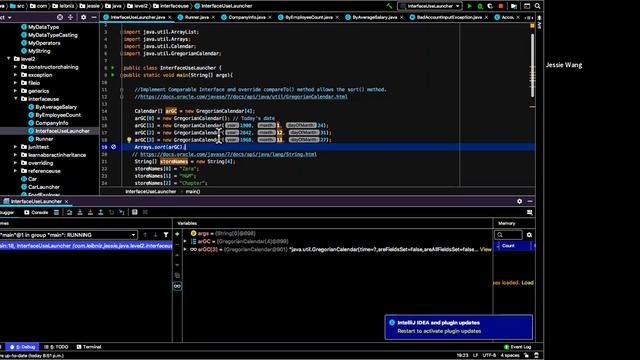The height and width of the screenshot is (360, 640).
Task: Click IntelliJ IDEA and plugin updates notification
Action: [x=458, y=327]
